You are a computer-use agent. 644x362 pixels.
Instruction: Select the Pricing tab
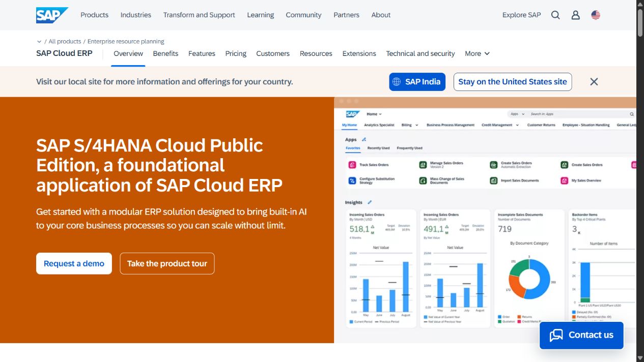pyautogui.click(x=236, y=53)
